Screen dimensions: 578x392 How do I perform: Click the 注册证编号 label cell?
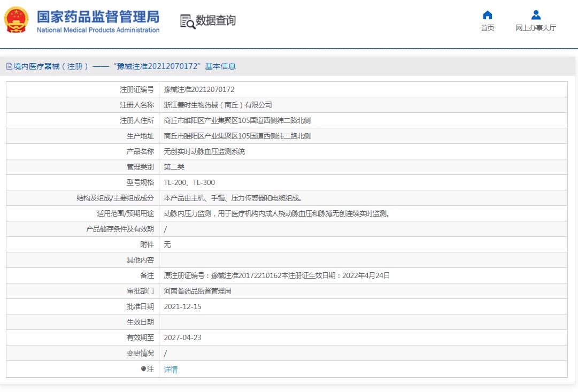tap(82, 89)
